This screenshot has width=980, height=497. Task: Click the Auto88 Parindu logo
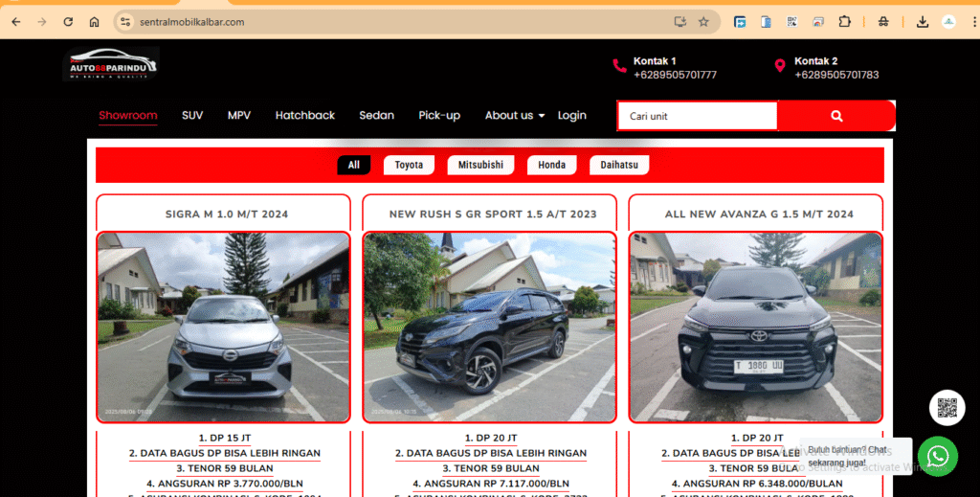tap(111, 64)
